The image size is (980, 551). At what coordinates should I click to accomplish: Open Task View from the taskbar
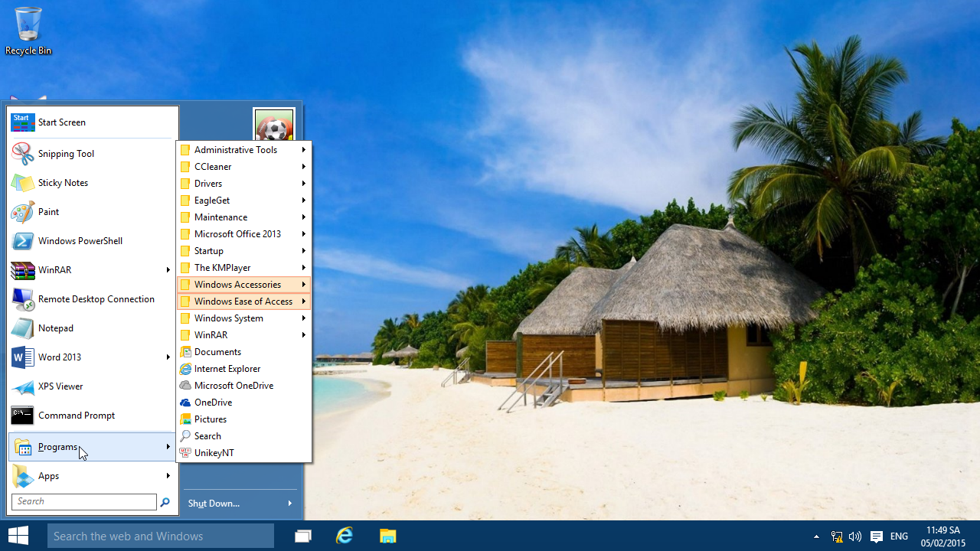point(303,536)
